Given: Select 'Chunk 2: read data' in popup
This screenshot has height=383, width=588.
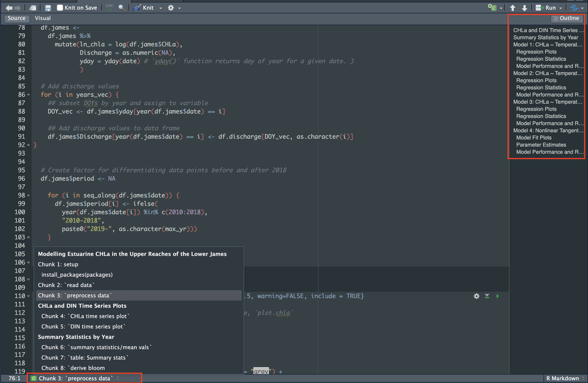Looking at the screenshot, I should pos(66,285).
